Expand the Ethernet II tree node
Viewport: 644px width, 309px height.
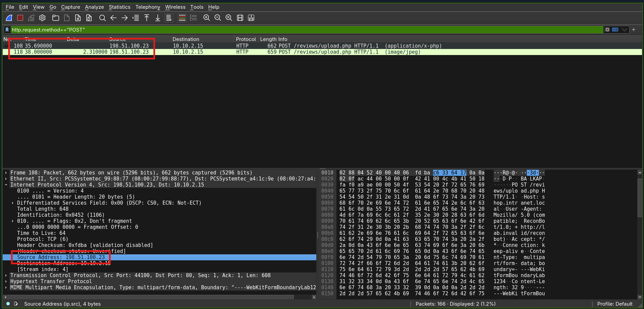click(6, 179)
